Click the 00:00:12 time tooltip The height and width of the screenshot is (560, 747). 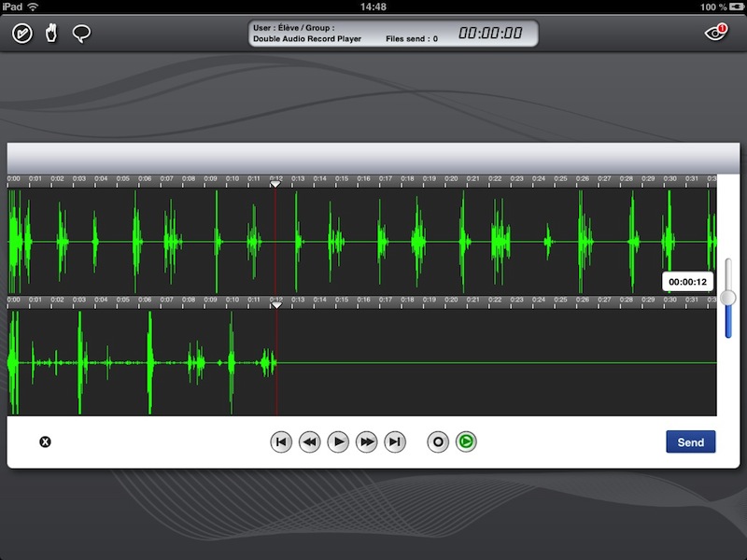(687, 282)
